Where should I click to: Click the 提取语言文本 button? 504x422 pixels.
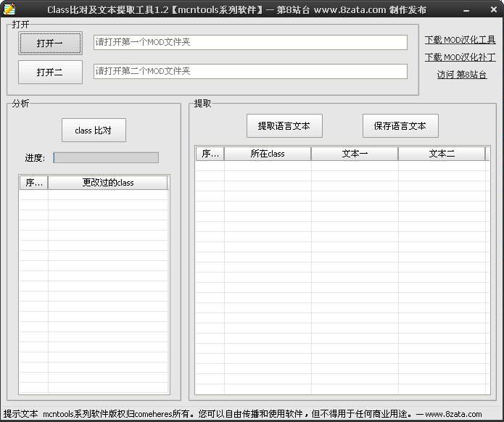(284, 126)
